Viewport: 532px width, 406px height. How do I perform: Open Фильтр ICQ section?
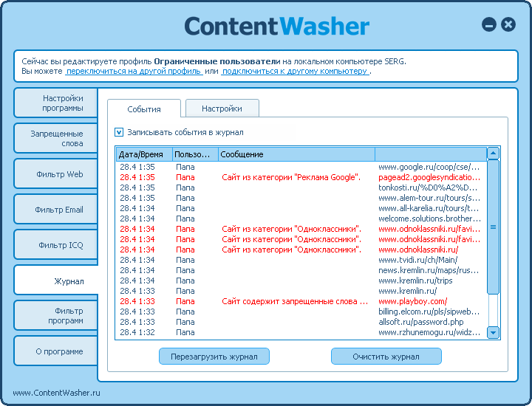coord(55,244)
